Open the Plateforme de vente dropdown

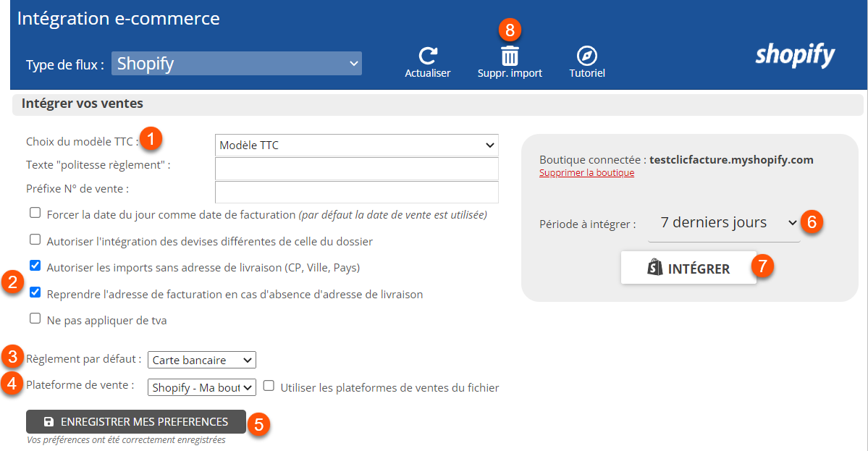click(x=201, y=387)
